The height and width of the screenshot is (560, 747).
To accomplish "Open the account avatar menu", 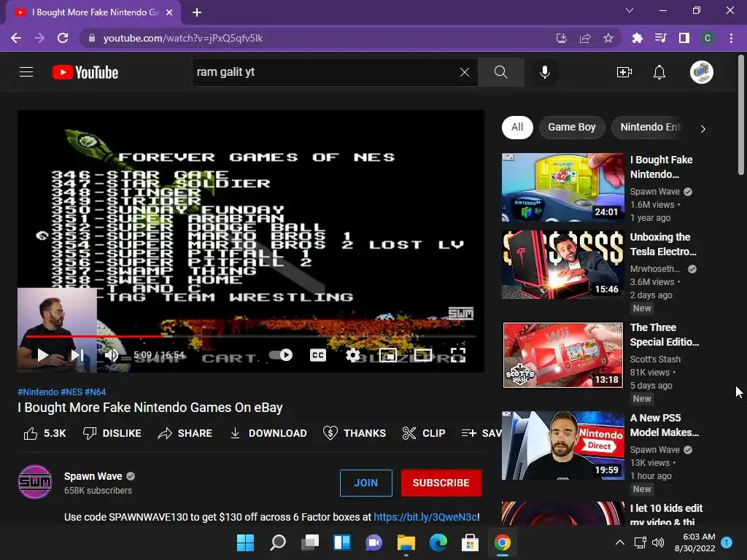I will click(x=701, y=72).
